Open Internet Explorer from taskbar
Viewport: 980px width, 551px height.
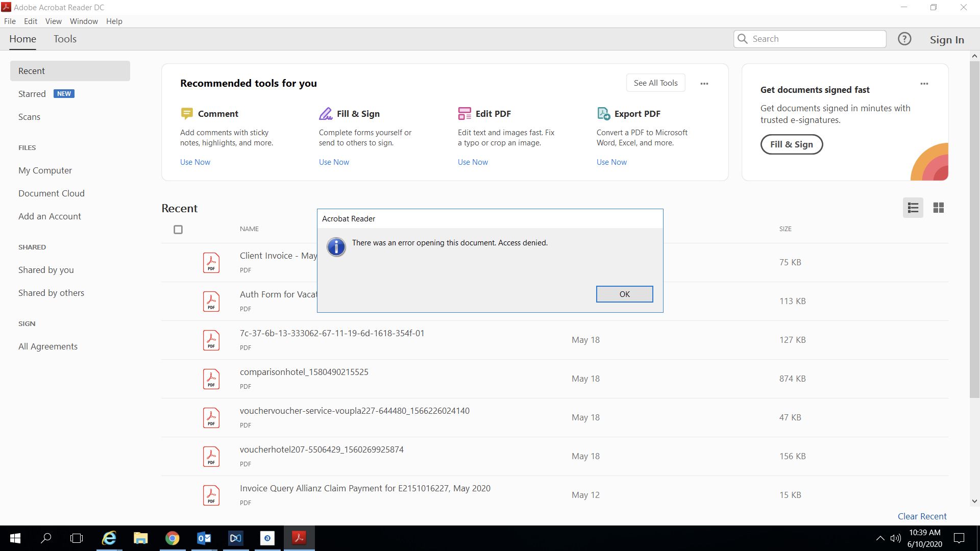[x=109, y=538]
